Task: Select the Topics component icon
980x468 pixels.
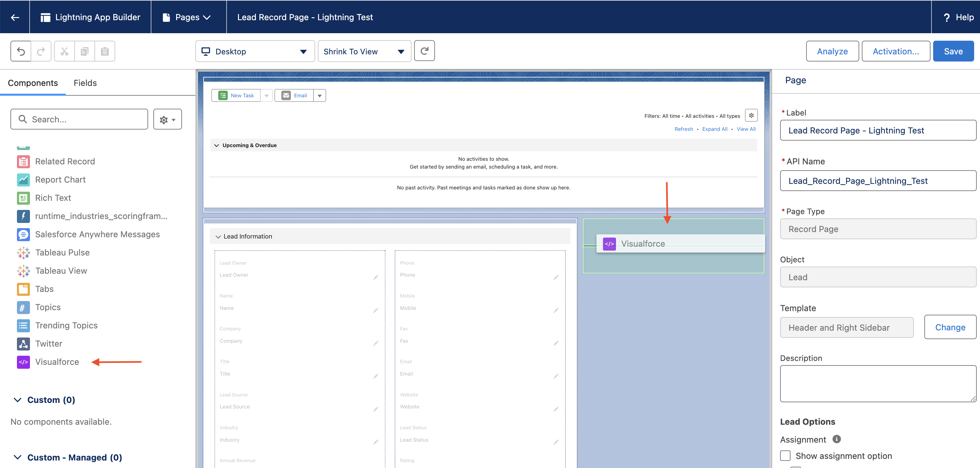Action: pos(23,308)
